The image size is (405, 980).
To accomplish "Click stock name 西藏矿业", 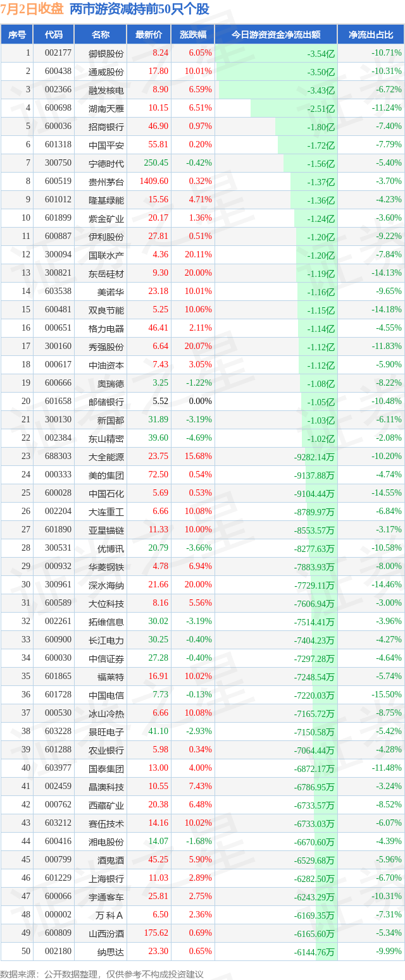I will (x=106, y=805).
